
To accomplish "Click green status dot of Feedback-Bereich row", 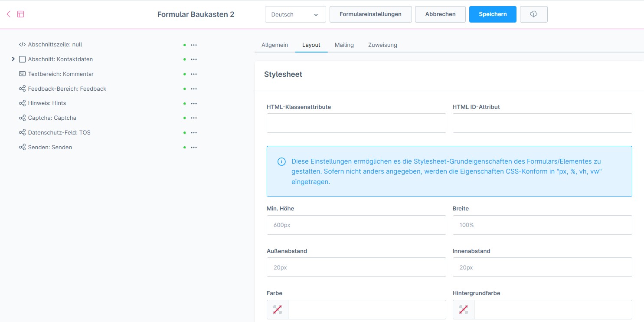I will (184, 89).
